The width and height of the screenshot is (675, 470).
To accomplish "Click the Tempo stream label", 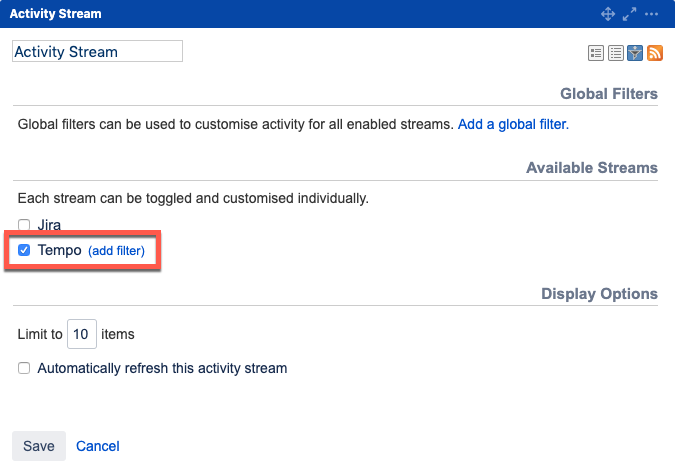I will 59,250.
